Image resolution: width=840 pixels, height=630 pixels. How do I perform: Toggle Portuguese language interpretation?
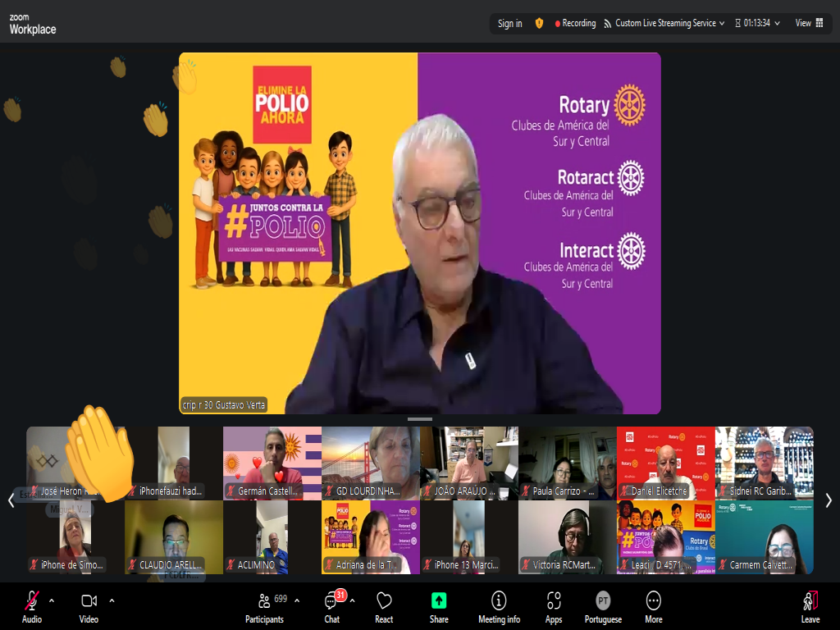click(603, 600)
